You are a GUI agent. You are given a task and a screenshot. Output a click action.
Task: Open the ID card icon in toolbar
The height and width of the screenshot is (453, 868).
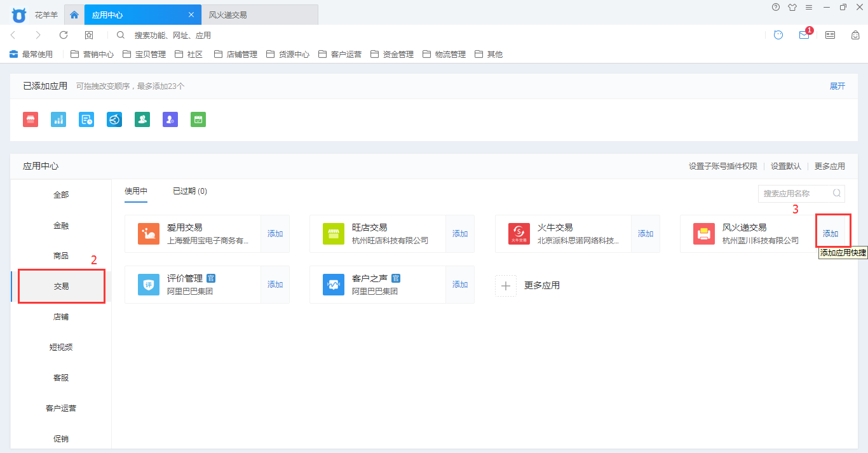(830, 36)
